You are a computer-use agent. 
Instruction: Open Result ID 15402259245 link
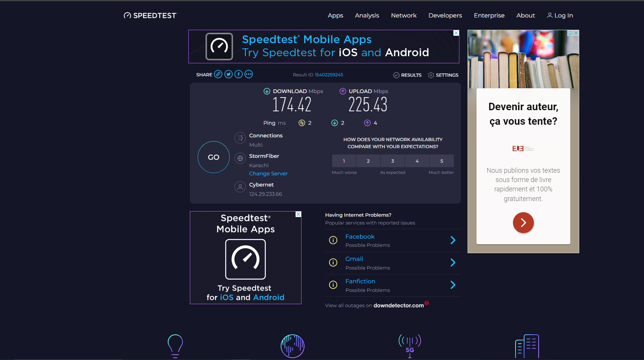329,75
